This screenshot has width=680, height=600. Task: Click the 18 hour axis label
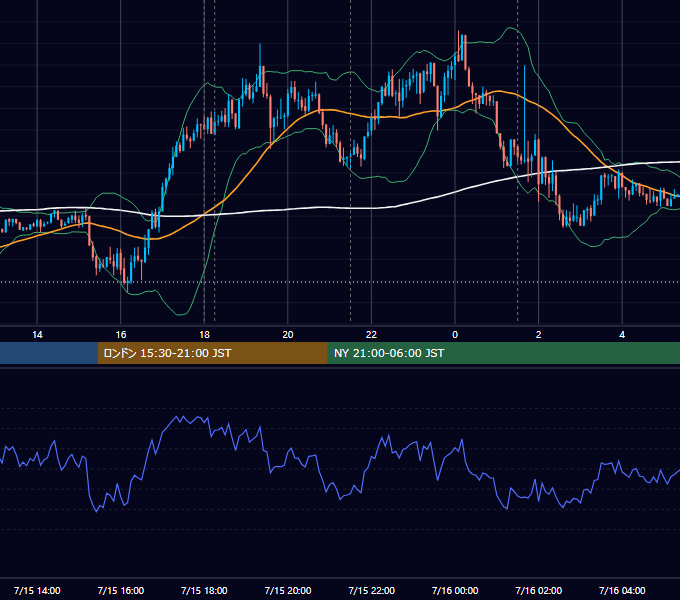coord(204,335)
